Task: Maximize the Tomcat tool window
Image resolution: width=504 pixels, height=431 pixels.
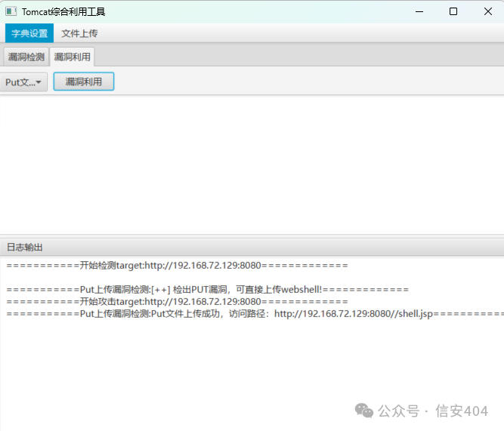Action: click(453, 11)
